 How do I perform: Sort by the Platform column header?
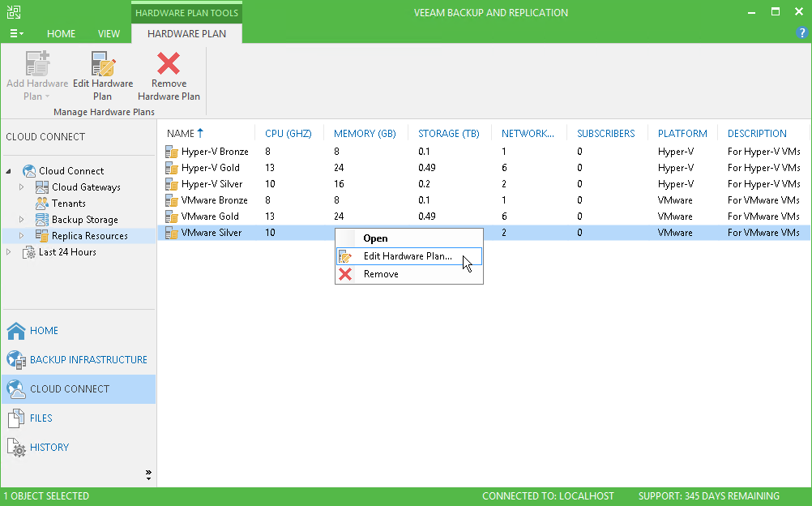click(x=682, y=133)
